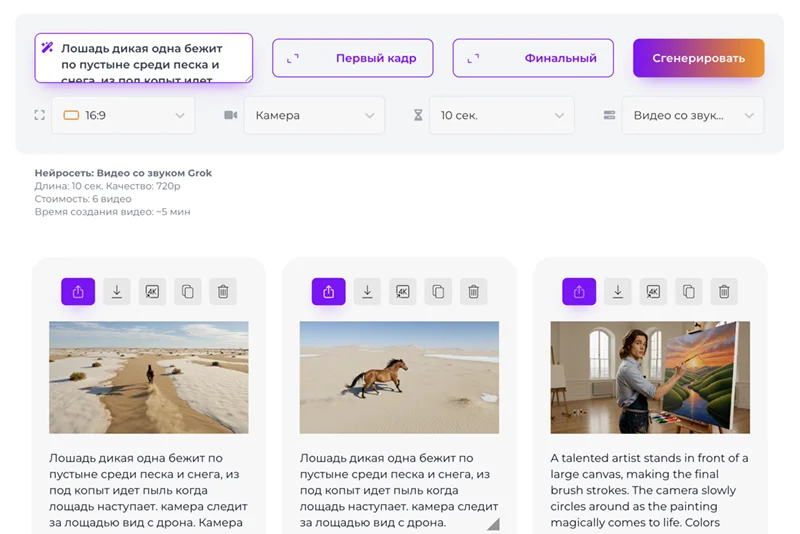This screenshot has height=534, width=800.
Task: Click the fullscreen frame icon beside 16:9
Action: (39, 115)
